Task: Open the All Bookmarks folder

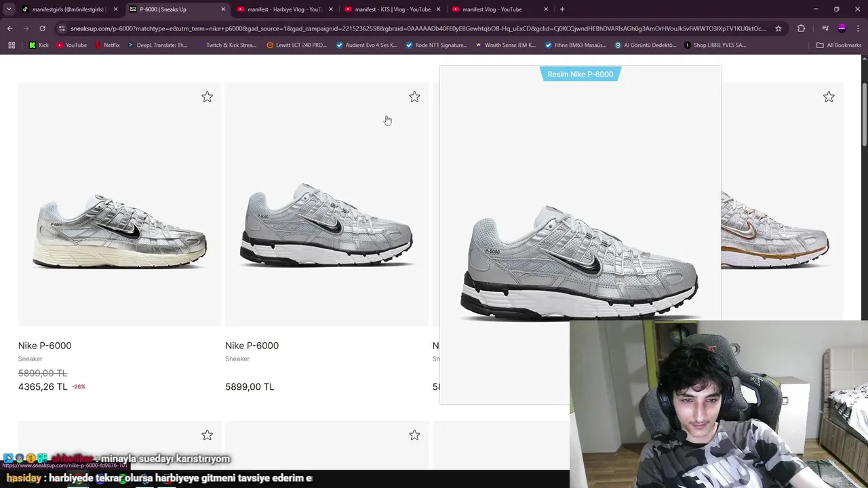Action: point(838,45)
